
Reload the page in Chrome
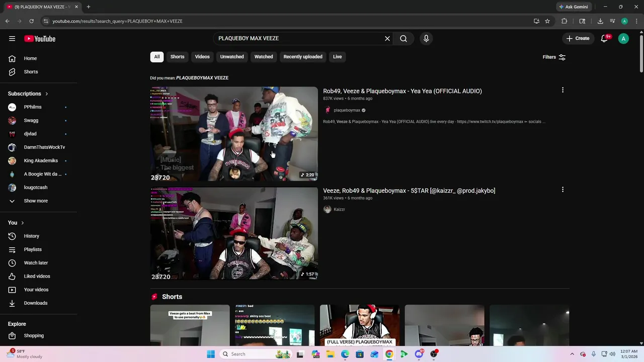[31, 21]
